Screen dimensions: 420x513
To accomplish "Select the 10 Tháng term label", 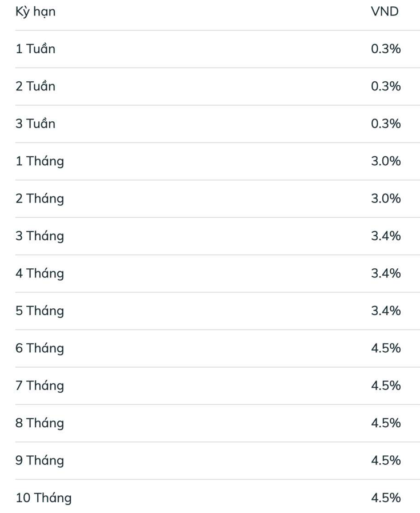I will 43,498.
